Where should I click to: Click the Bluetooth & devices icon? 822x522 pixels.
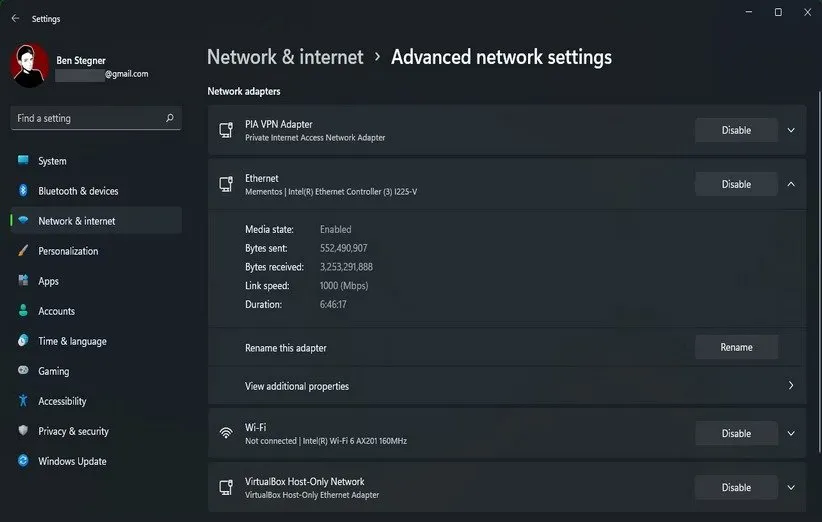tap(23, 191)
